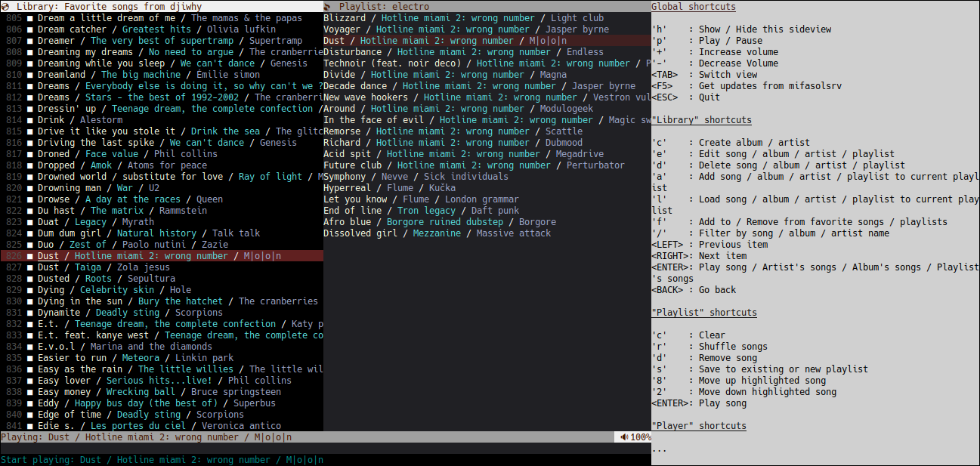The image size is (980, 466).
Task: Click the Start playing: Dust message line
Action: coord(162,460)
